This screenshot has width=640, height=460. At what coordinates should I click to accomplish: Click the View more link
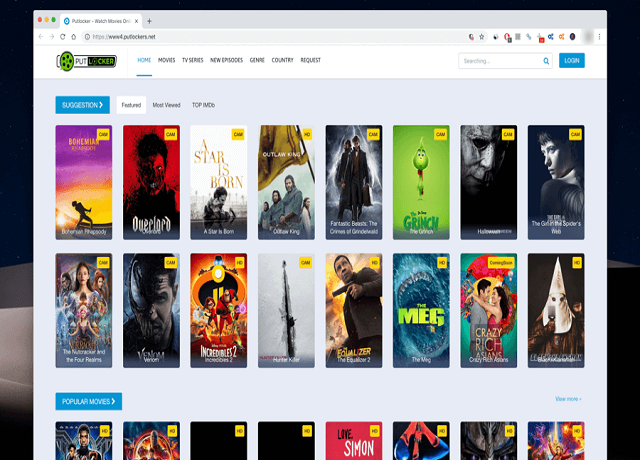tap(567, 399)
